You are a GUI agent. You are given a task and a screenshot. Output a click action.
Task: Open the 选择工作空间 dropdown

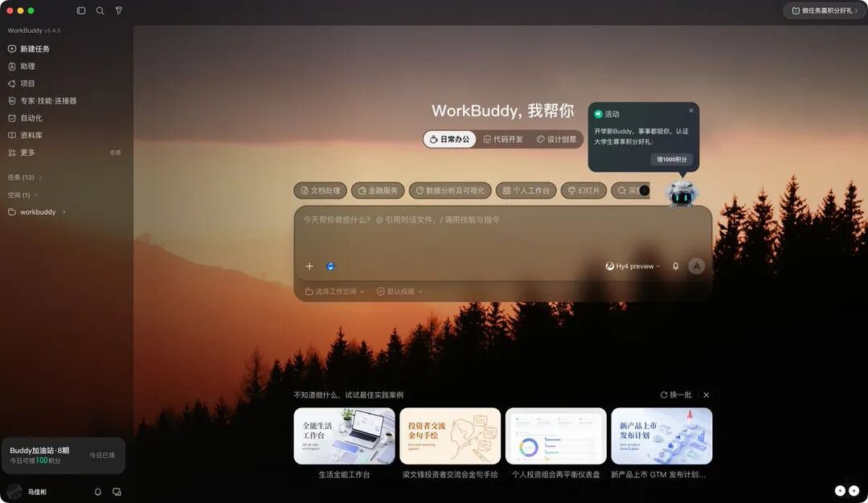335,291
